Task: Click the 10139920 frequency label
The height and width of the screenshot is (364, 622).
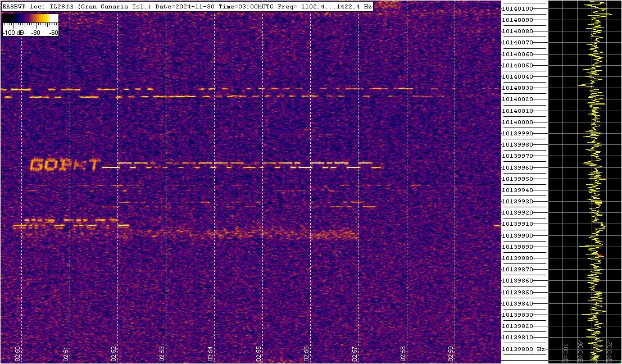Action: tap(517, 213)
